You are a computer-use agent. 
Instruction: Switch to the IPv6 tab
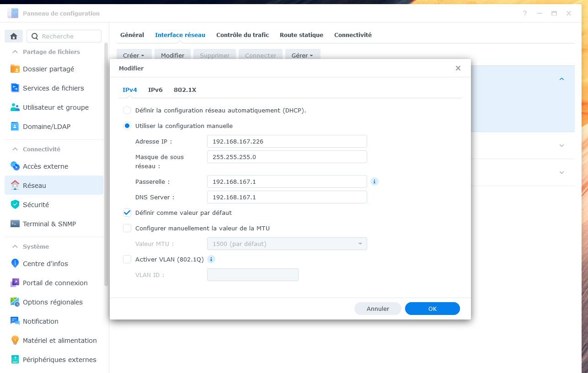[155, 90]
